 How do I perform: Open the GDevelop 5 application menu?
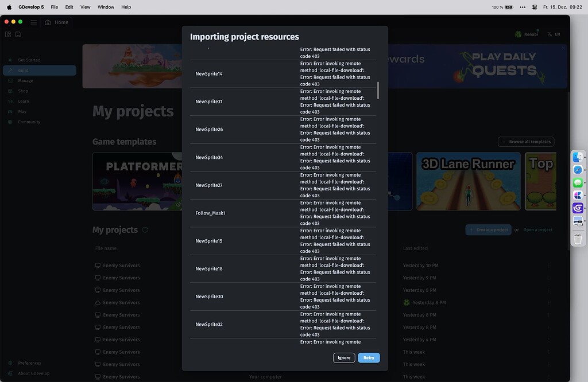[x=31, y=7]
